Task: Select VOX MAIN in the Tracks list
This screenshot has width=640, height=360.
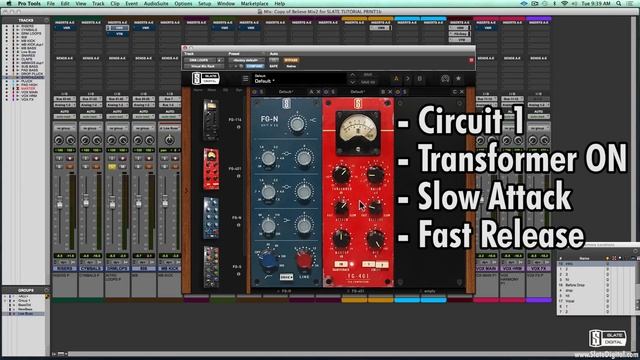Action: coord(29,92)
